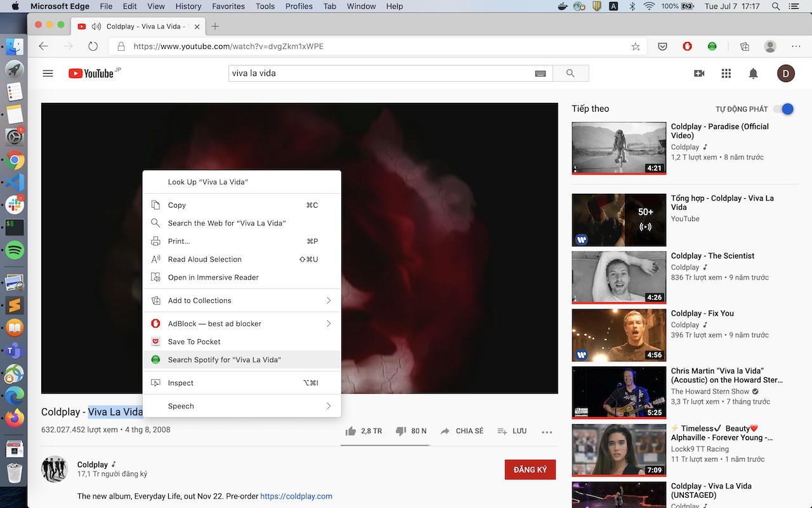Image resolution: width=812 pixels, height=508 pixels.
Task: Toggle the TỰ ĐỘNG PHÁT autoplay switch
Action: 784,109
